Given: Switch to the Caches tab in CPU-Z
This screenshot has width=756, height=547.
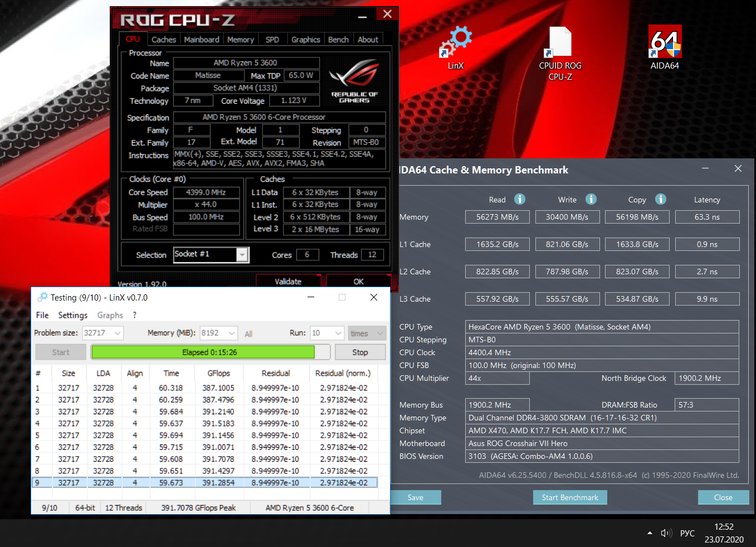Looking at the screenshot, I should pos(164,40).
